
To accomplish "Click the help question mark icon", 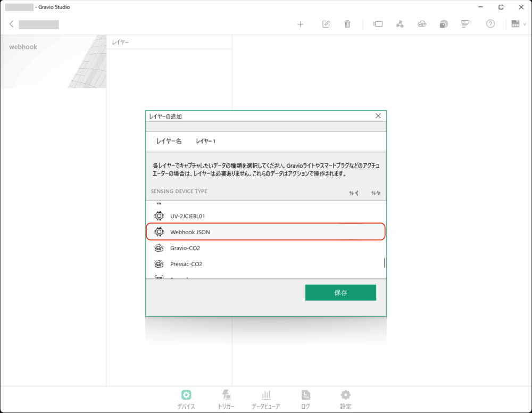I will tap(490, 24).
